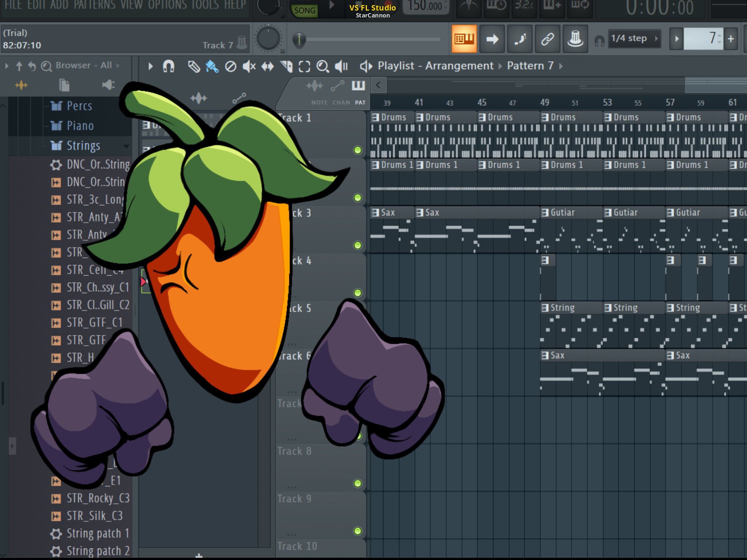Open the PATTERNS menu
This screenshot has height=560, width=747.
95,5
